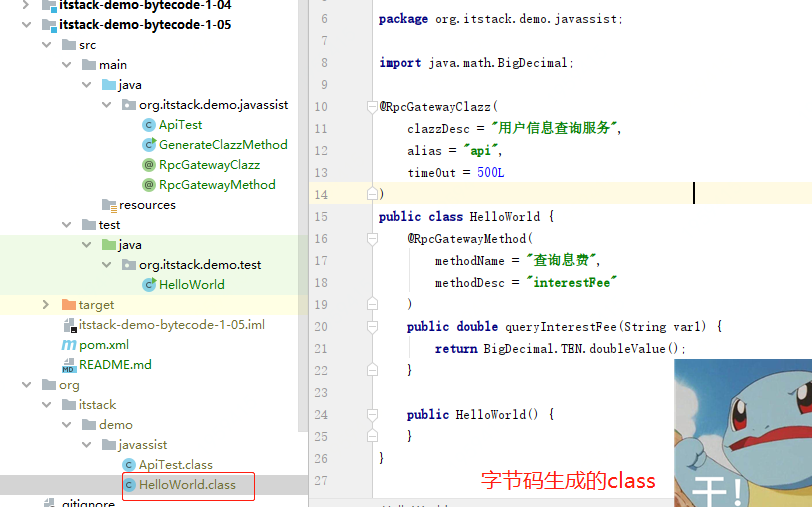The width and height of the screenshot is (812, 507).
Task: Fold the HelloWorld constructor at line 24
Action: pos(372,415)
